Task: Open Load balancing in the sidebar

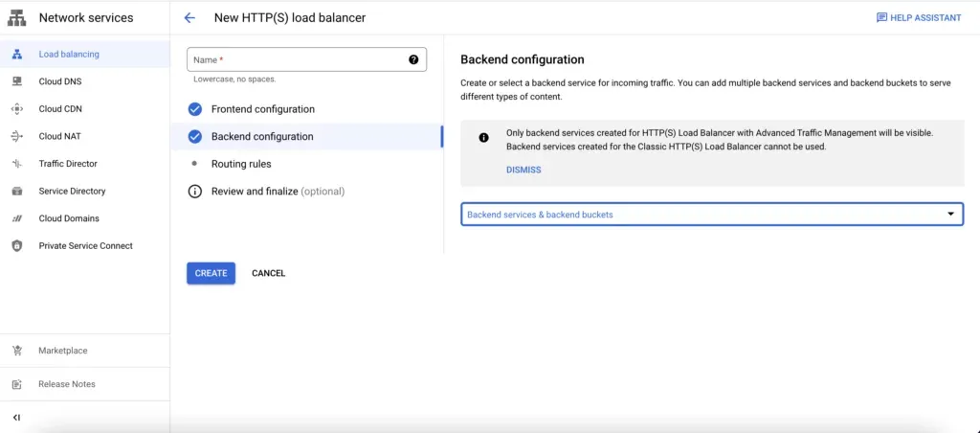Action: (x=85, y=55)
